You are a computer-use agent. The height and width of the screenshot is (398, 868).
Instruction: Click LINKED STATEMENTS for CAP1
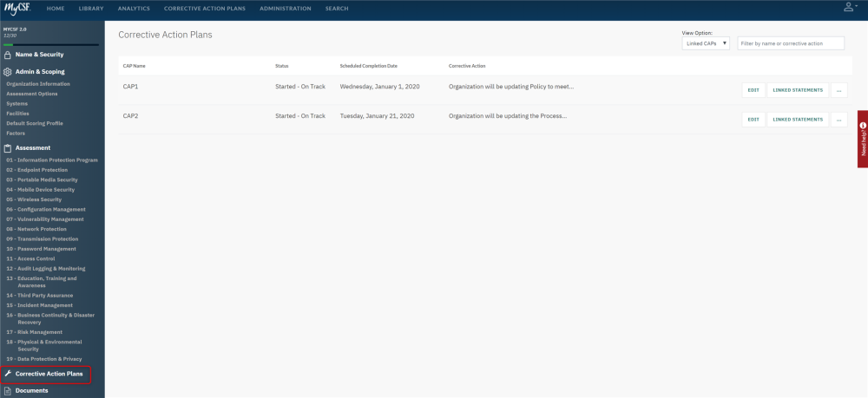(798, 90)
